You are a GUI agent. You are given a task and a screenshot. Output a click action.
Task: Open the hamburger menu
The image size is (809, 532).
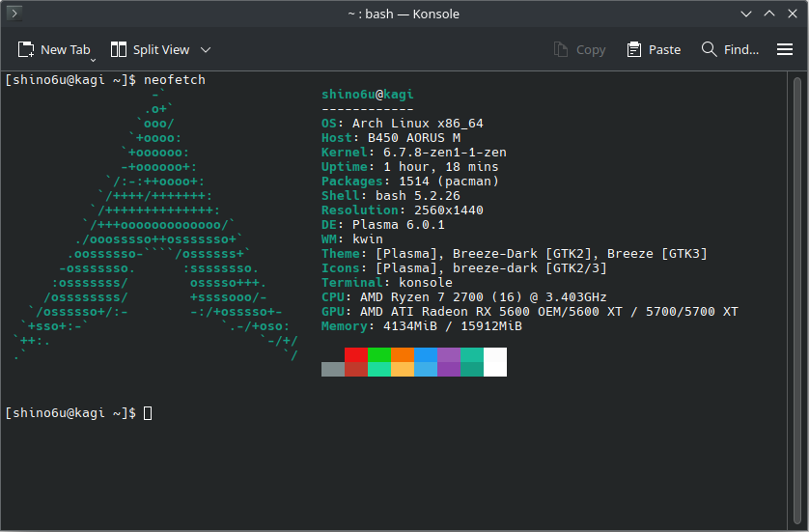785,49
